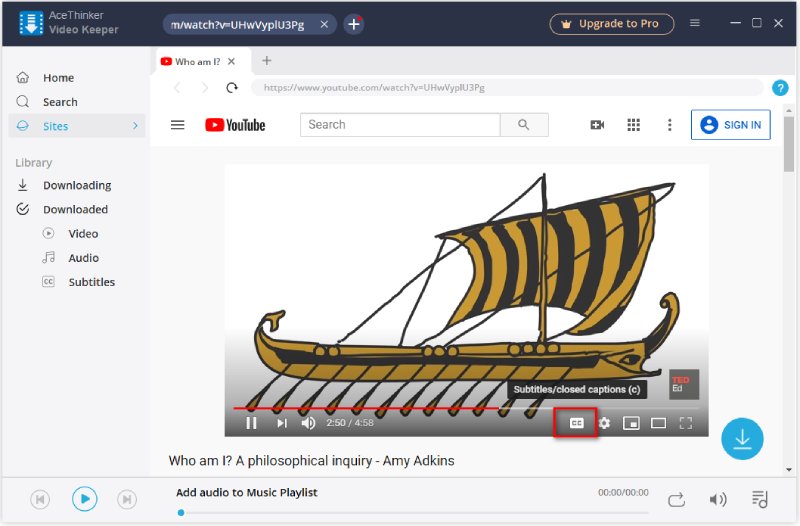The height and width of the screenshot is (526, 800).
Task: Click the SIGN IN button
Action: click(x=731, y=124)
